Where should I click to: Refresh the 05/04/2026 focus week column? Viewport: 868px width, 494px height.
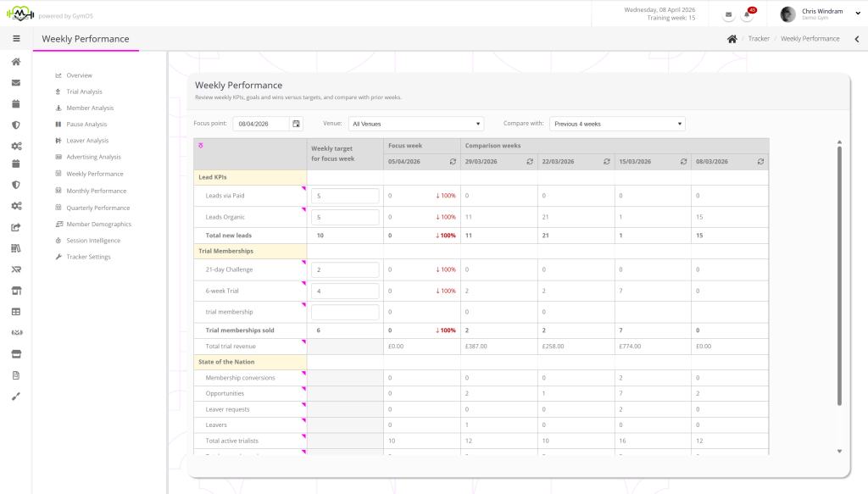tap(453, 161)
